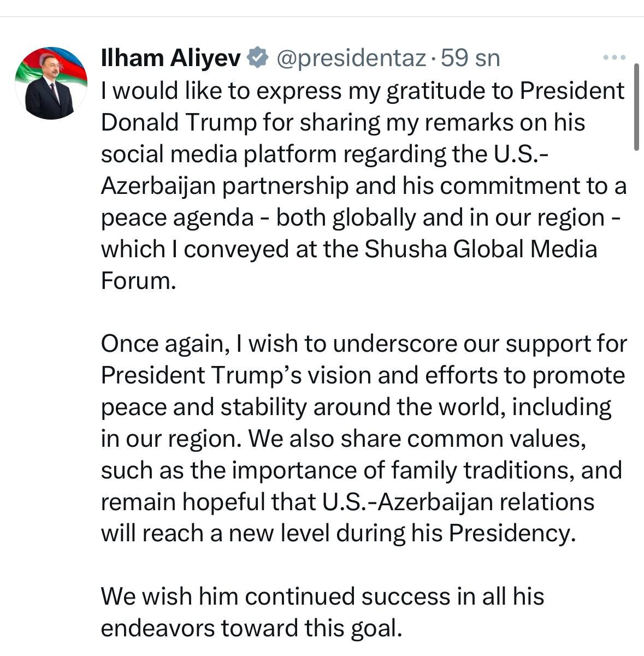Open the Ilham Aliyev display name link

tap(171, 58)
